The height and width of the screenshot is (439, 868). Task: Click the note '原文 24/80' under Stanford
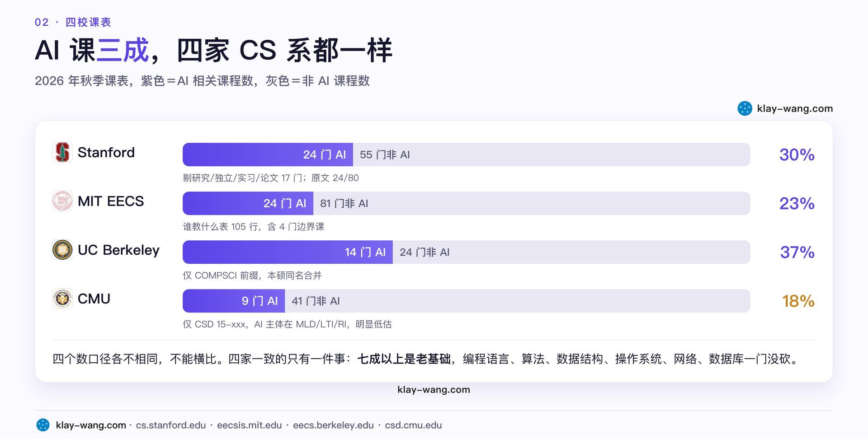click(335, 178)
